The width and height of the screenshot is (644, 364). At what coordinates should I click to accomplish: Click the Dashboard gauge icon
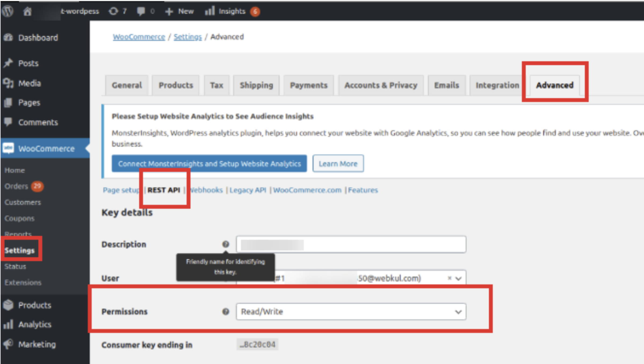point(8,37)
